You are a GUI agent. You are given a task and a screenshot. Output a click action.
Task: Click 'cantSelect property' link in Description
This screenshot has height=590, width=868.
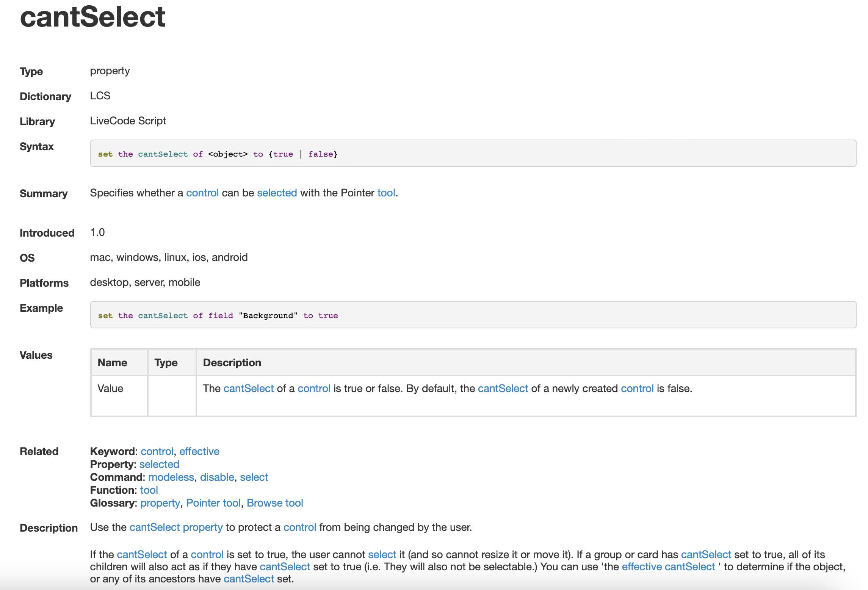tap(176, 527)
